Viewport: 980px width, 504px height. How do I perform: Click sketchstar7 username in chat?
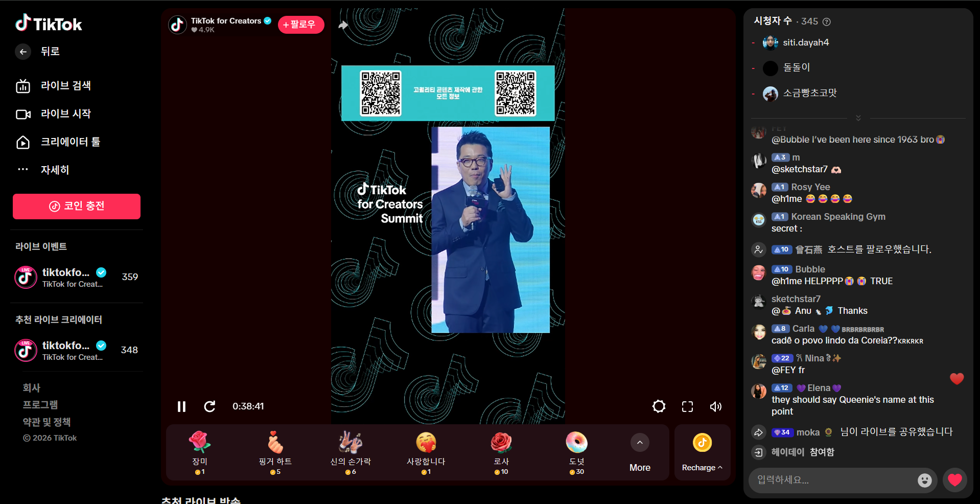coord(796,299)
